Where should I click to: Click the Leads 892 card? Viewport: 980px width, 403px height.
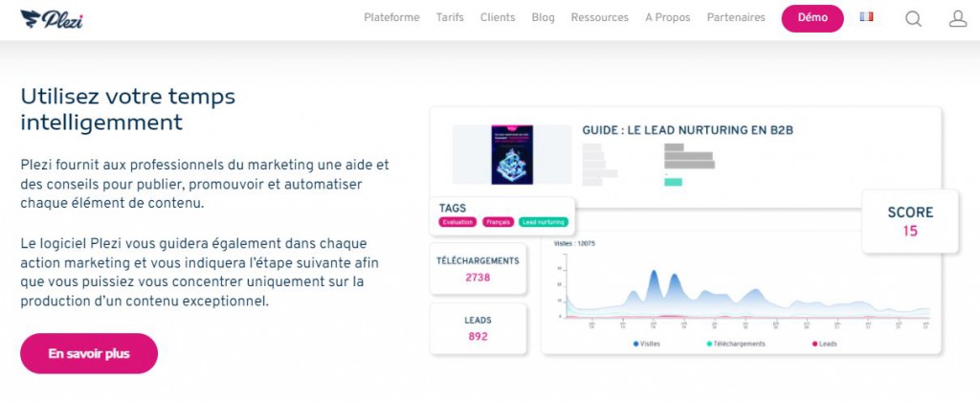pos(478,328)
